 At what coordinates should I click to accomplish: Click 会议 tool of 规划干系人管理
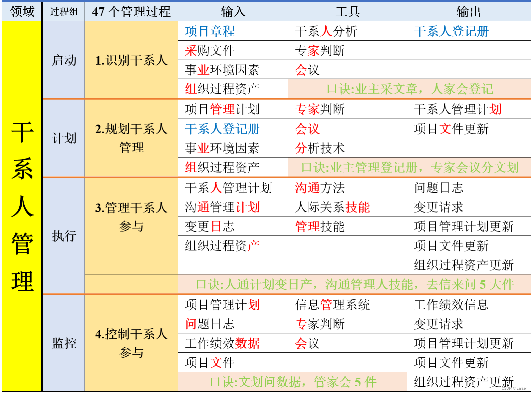click(x=348, y=129)
